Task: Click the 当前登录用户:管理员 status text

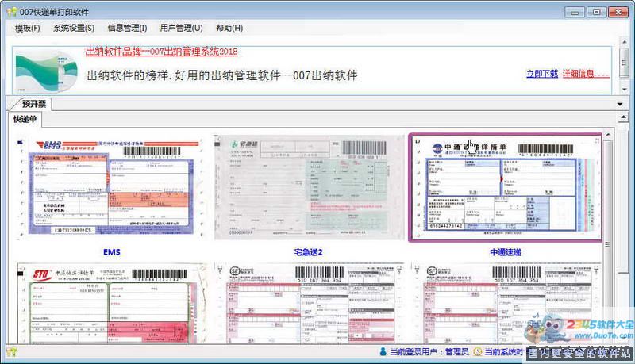Action: pyautogui.click(x=429, y=352)
